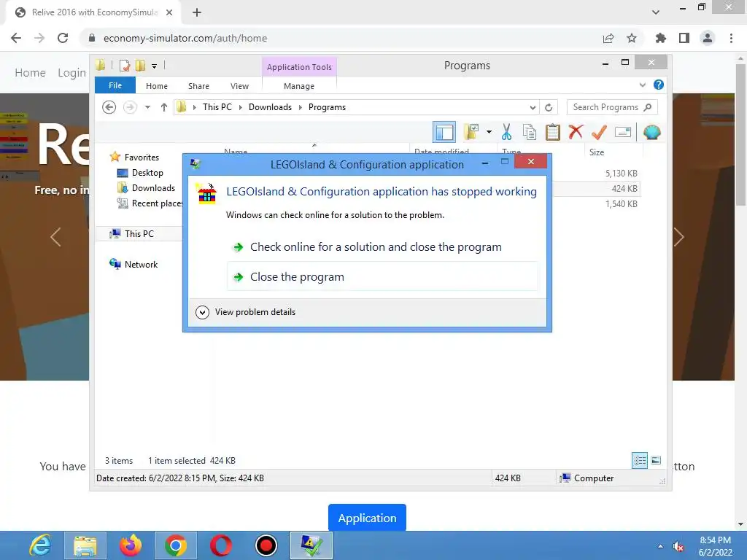Viewport: 747px width, 560px height.
Task: Click the Properties quick access icon
Action: [125, 66]
